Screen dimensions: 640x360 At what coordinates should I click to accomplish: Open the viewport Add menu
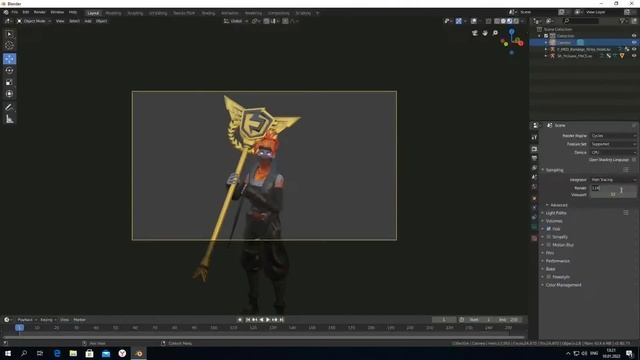[x=88, y=21]
